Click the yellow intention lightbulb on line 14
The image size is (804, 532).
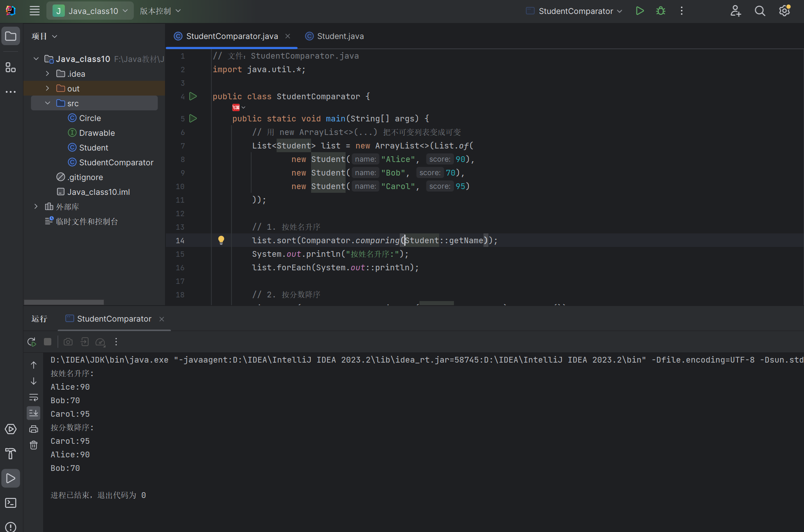coord(221,240)
